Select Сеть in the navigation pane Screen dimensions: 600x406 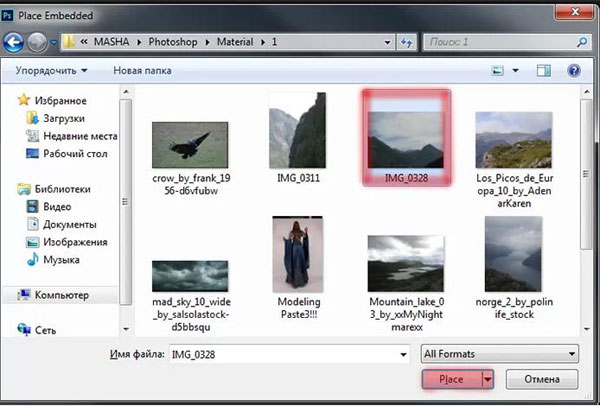[45, 330]
